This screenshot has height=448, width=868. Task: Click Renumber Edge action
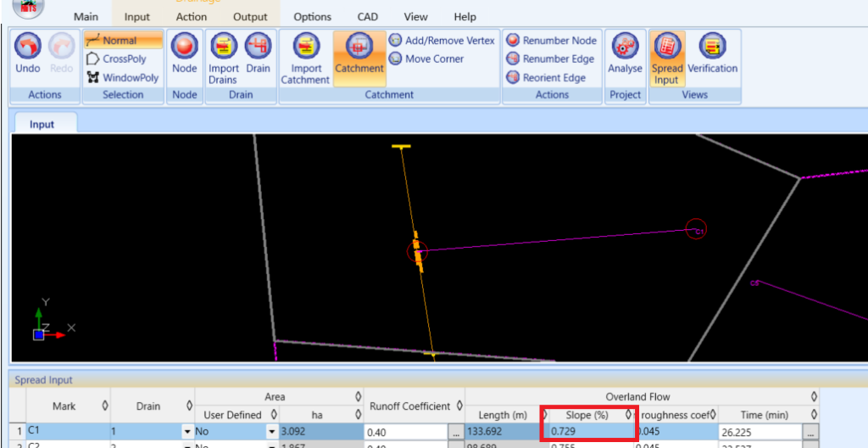pyautogui.click(x=551, y=59)
